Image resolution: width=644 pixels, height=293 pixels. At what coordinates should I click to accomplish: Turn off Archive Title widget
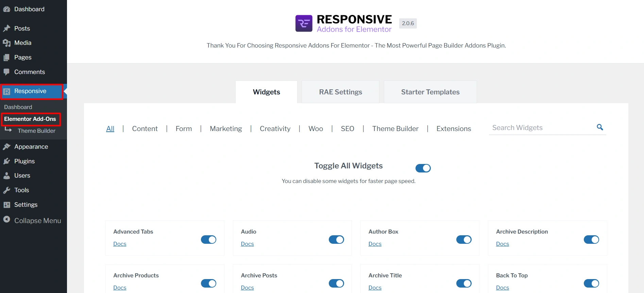(x=464, y=283)
